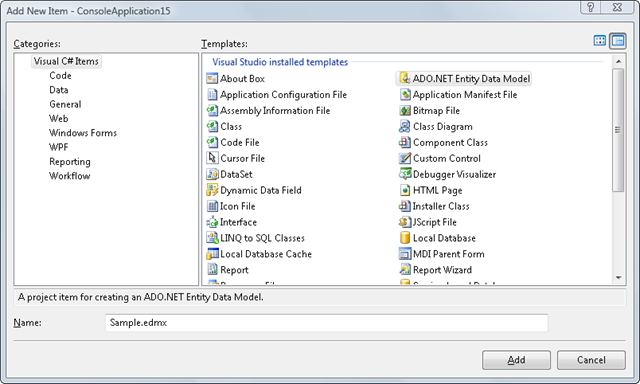Viewport: 640px width, 384px height.
Task: Switch templates to large icons view
Action: point(600,40)
